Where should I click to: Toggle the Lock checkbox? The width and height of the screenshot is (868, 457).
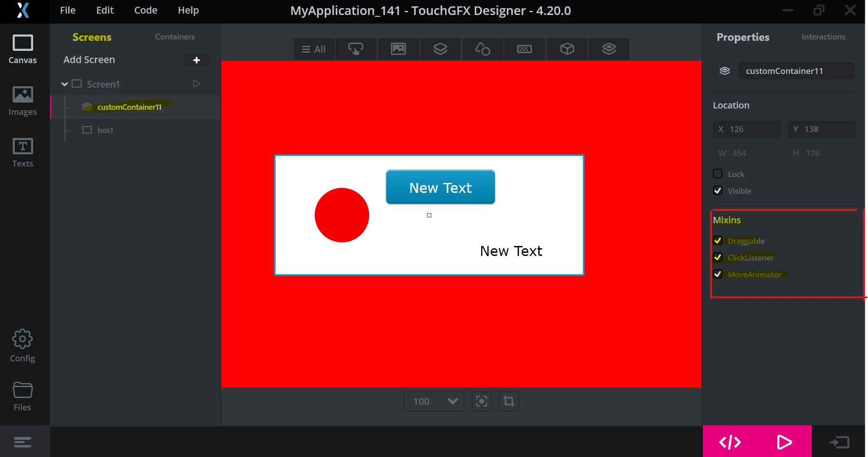click(717, 174)
